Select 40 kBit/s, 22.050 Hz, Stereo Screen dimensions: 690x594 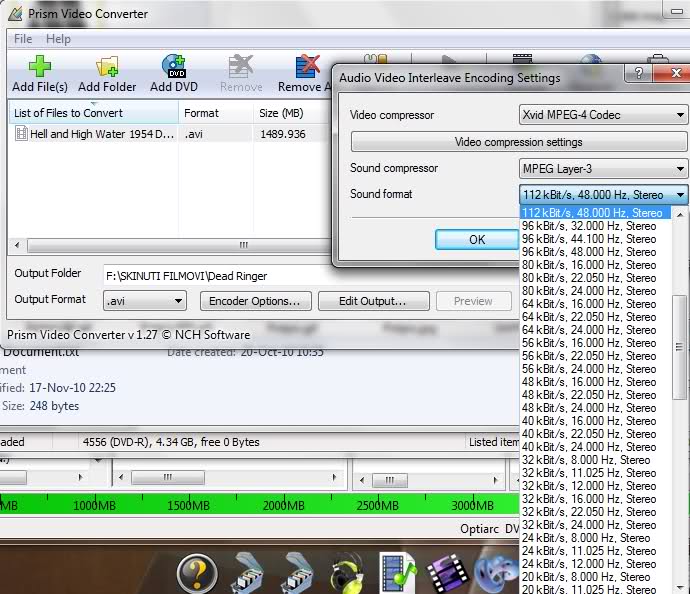(x=595, y=434)
